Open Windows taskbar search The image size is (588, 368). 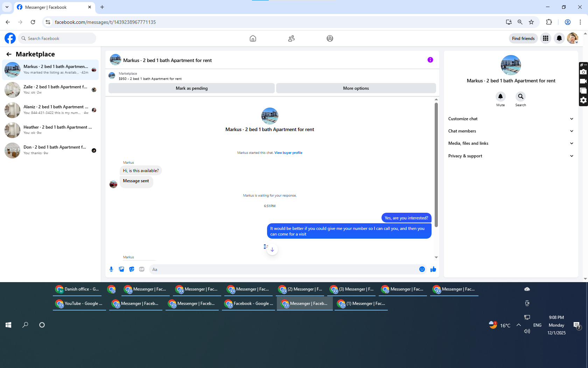tap(25, 325)
